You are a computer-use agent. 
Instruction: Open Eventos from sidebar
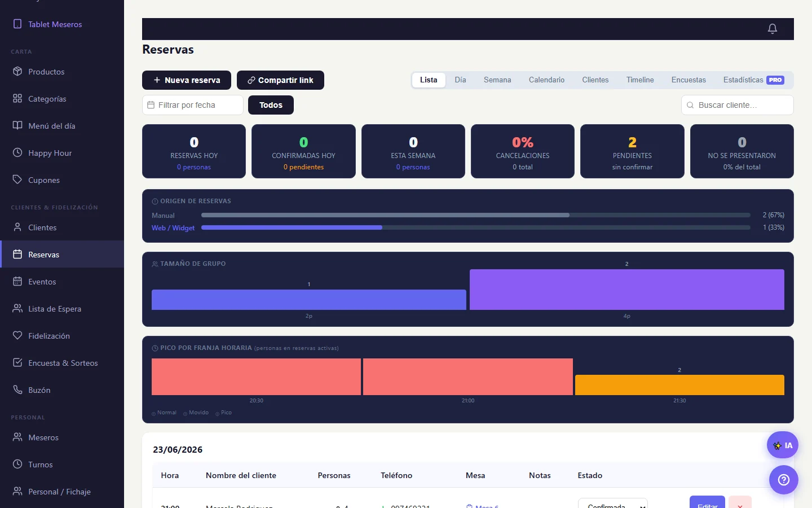(62, 282)
